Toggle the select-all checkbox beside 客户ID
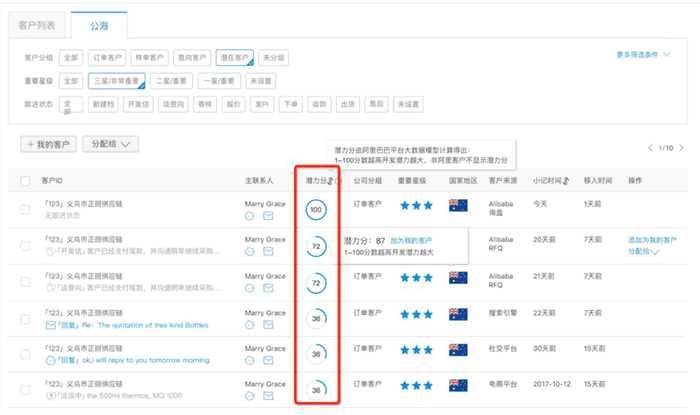This screenshot has height=415, width=700. 25,181
